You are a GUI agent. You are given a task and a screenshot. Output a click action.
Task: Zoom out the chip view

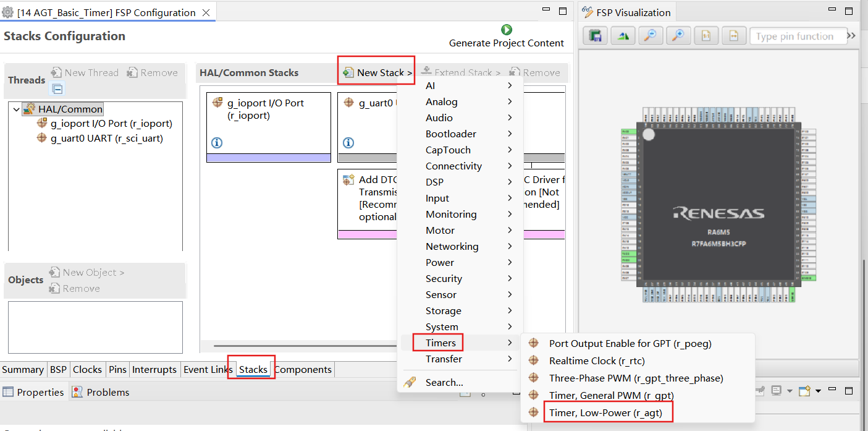650,36
